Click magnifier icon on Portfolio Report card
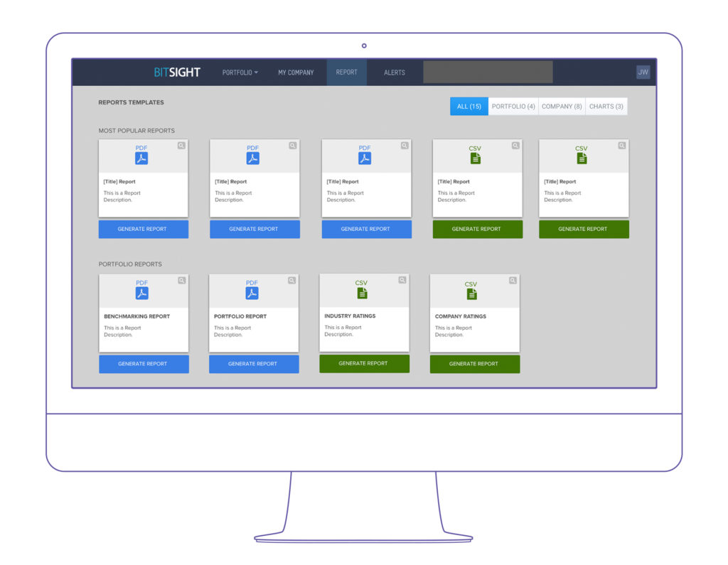 (291, 281)
